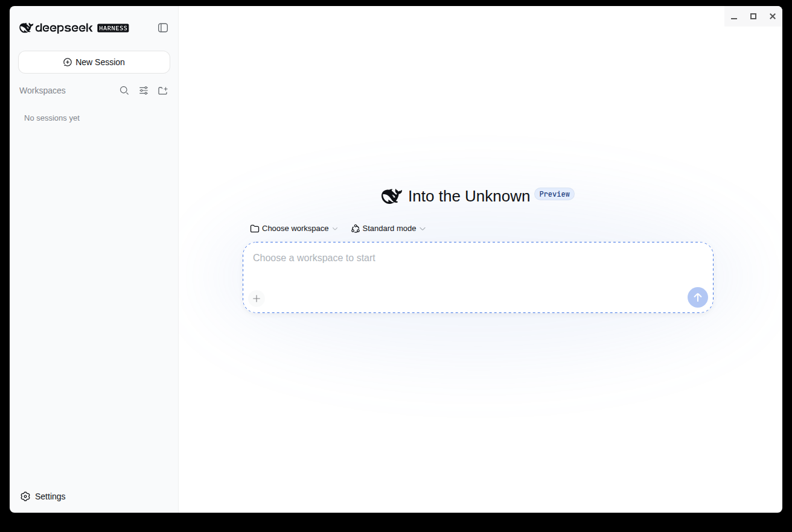Viewport: 792px width, 532px height.
Task: Maximize the application window
Action: coord(753,17)
